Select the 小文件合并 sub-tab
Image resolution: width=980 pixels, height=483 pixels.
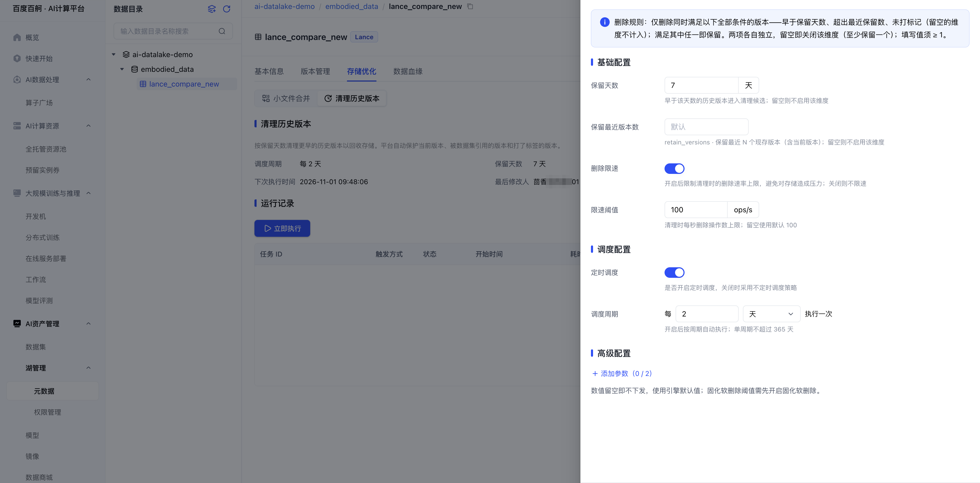[286, 98]
